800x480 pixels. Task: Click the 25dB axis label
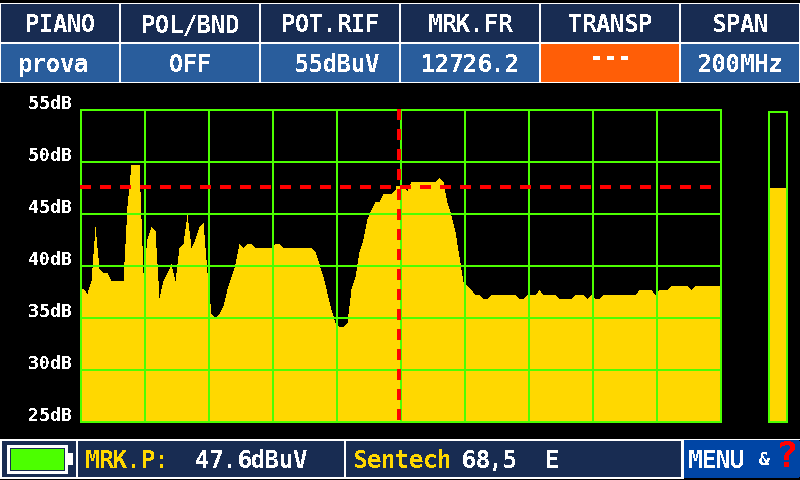[50, 415]
